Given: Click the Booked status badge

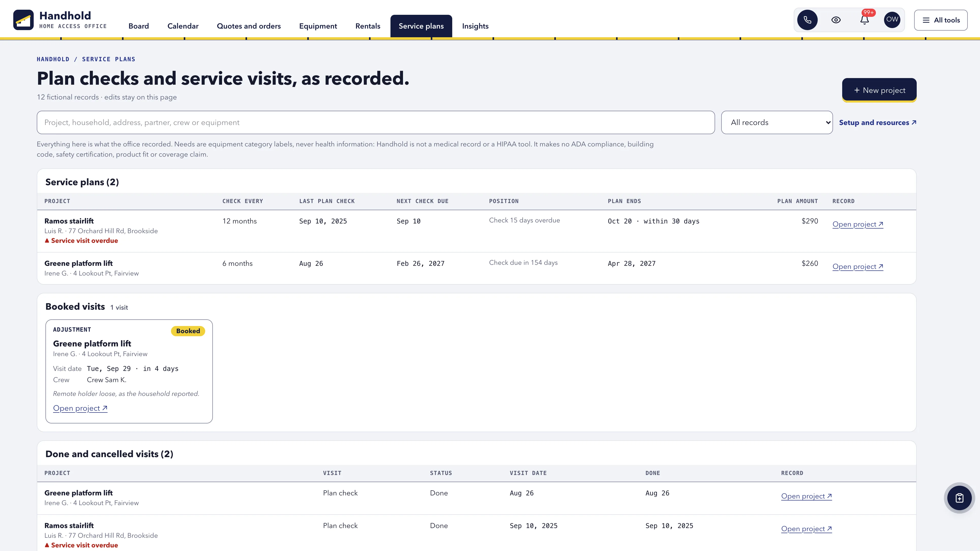Looking at the screenshot, I should 188,331.
